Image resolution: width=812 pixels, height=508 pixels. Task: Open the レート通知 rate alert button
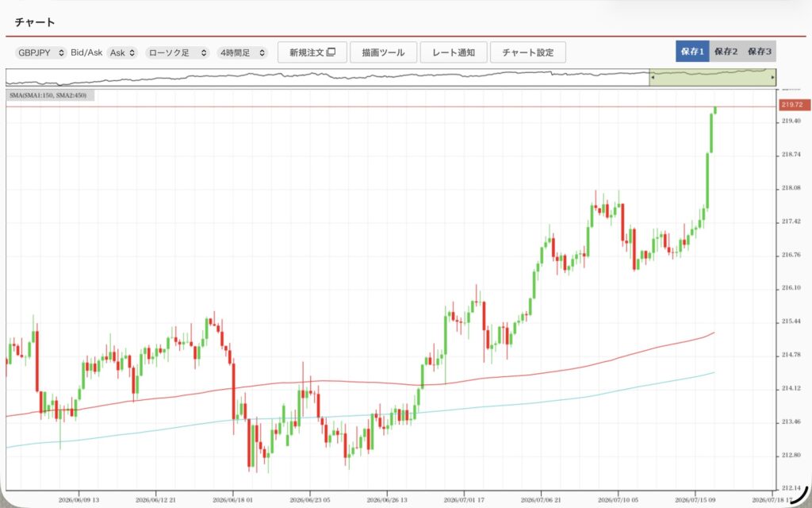point(454,52)
